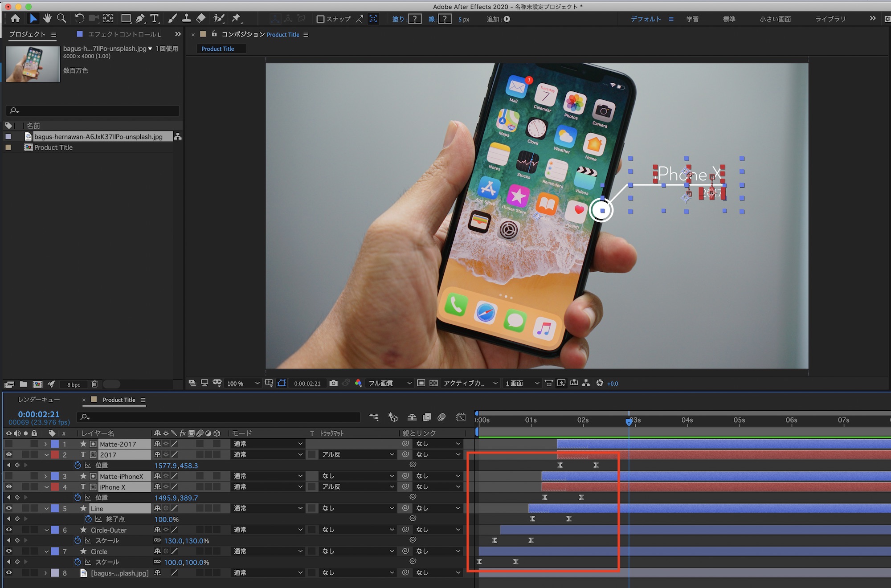Open the 100% magnification dropdown
This screenshot has height=588, width=891.
[x=243, y=383]
